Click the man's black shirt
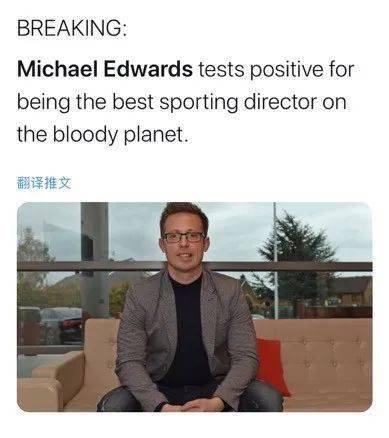The image size is (389, 438). (x=187, y=333)
